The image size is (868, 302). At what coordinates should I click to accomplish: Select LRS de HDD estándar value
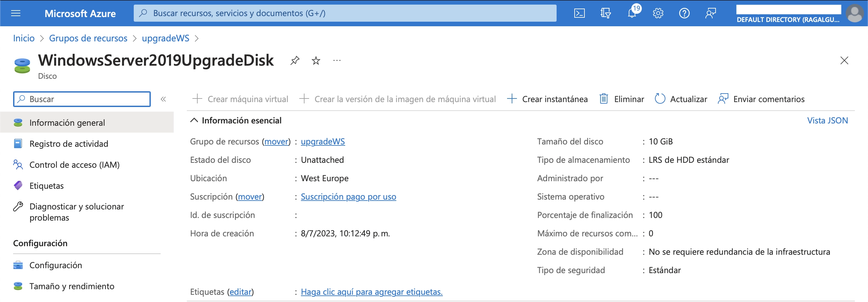coord(689,160)
